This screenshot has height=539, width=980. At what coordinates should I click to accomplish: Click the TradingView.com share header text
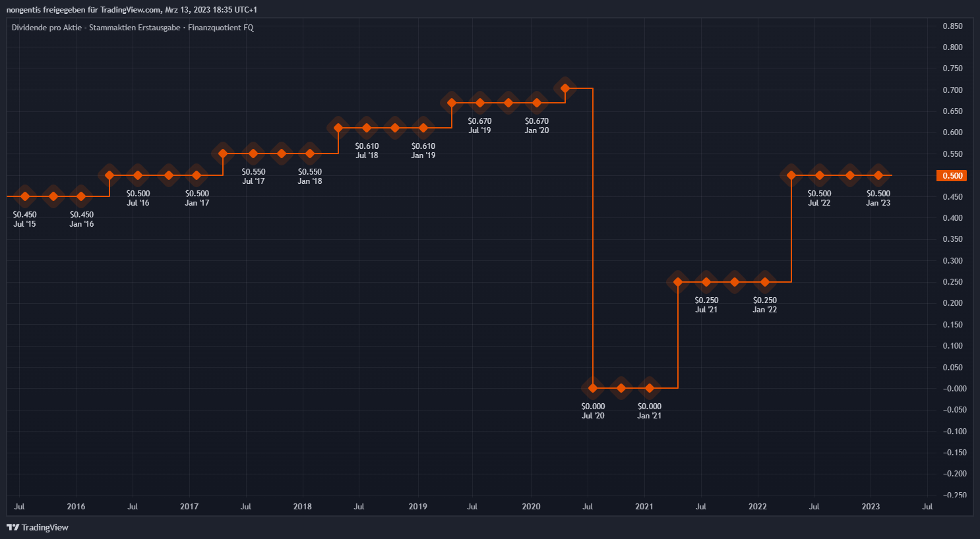(131, 10)
